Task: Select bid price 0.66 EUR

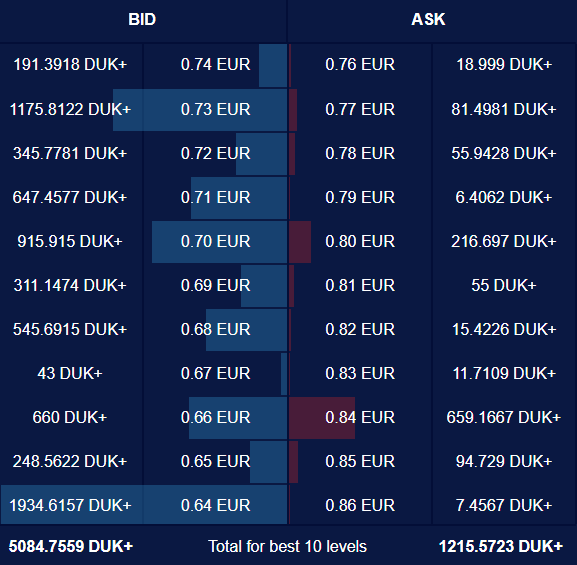Action: (x=215, y=417)
